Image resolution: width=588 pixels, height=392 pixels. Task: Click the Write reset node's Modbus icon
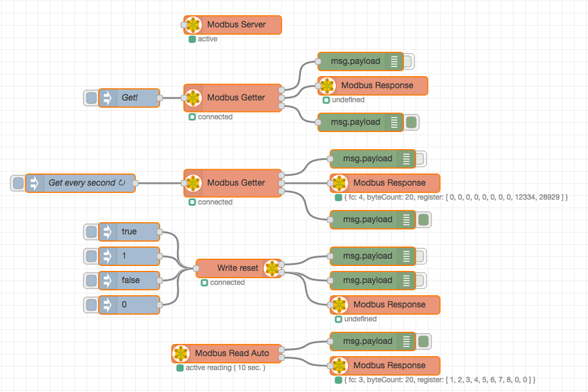(x=272, y=268)
